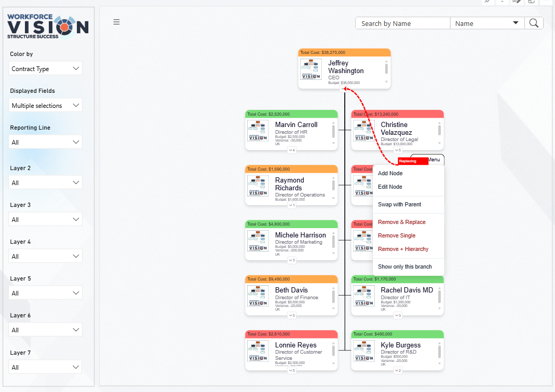Click Jeffrey Washington's profile thumbnail
This screenshot has width=555, height=392.
tap(311, 69)
